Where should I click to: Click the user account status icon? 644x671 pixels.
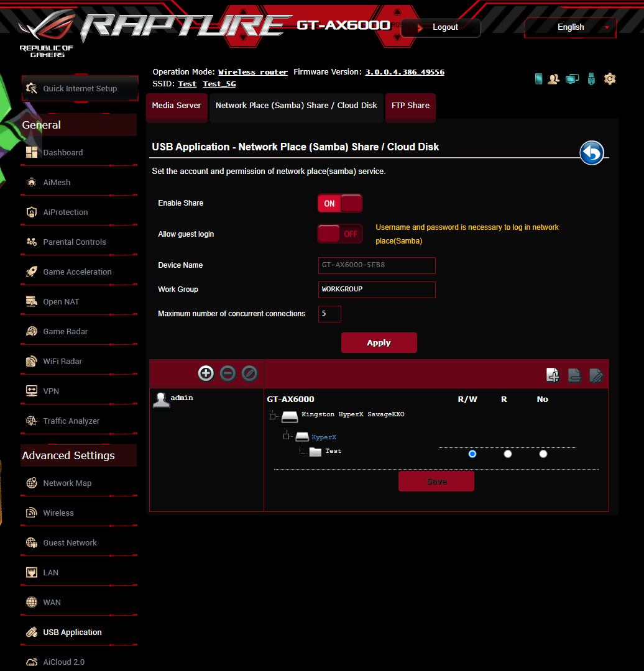[x=554, y=79]
